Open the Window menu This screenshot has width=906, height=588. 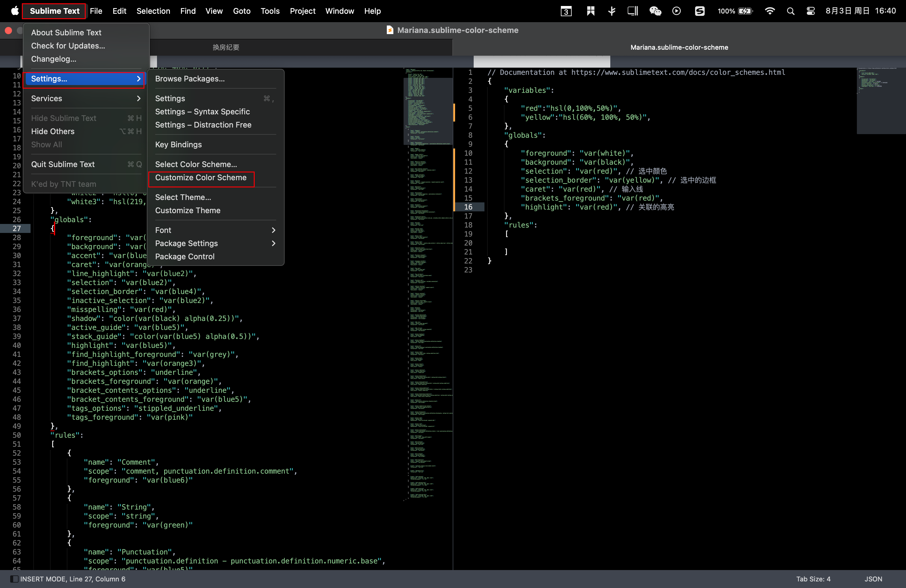point(339,11)
